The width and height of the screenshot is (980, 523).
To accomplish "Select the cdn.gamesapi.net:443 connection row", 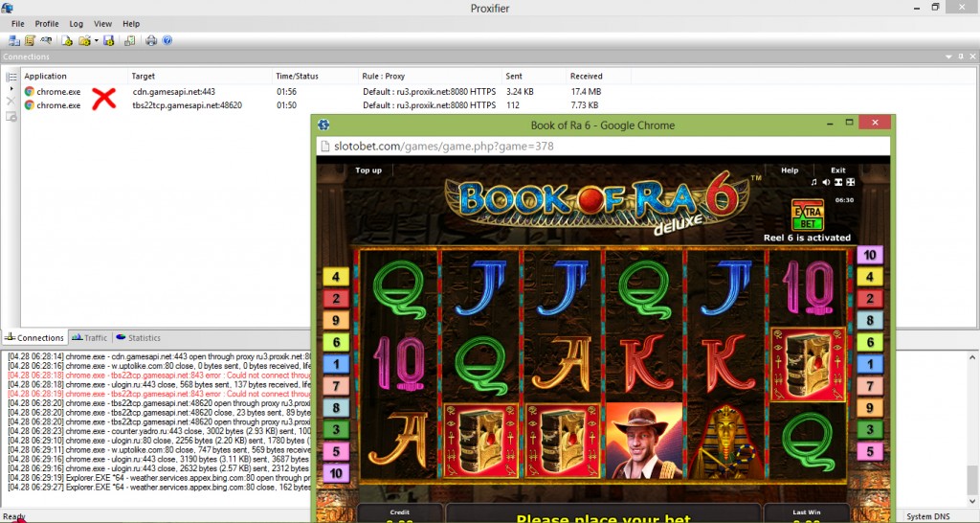I will [325, 91].
